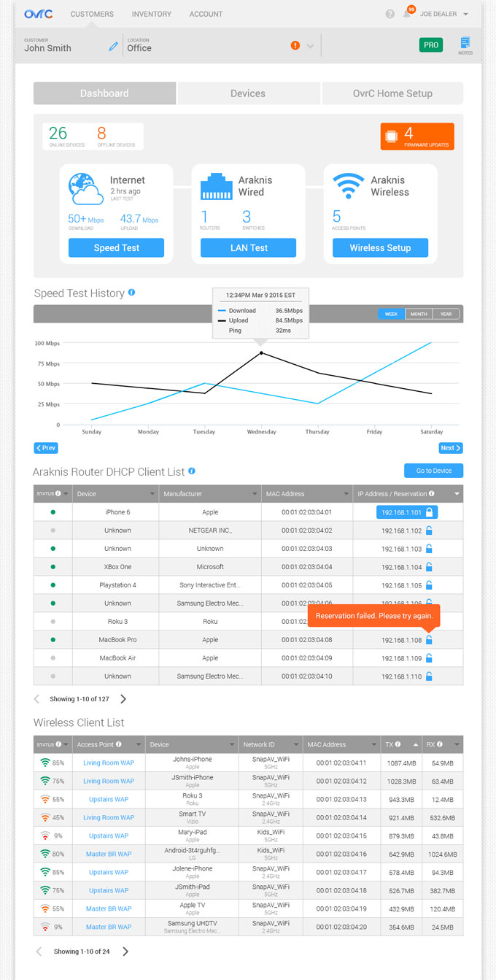
Task: Click the 8 offline devices count
Action: (x=101, y=133)
